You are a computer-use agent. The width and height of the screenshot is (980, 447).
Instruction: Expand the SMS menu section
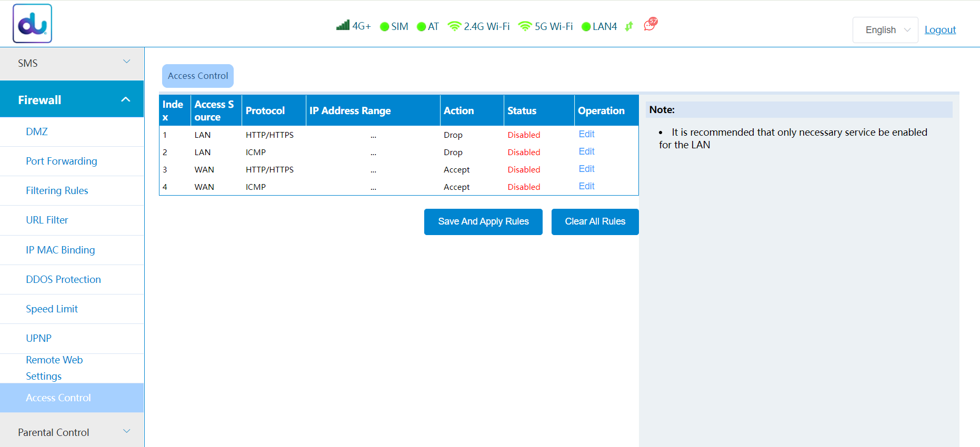point(72,63)
